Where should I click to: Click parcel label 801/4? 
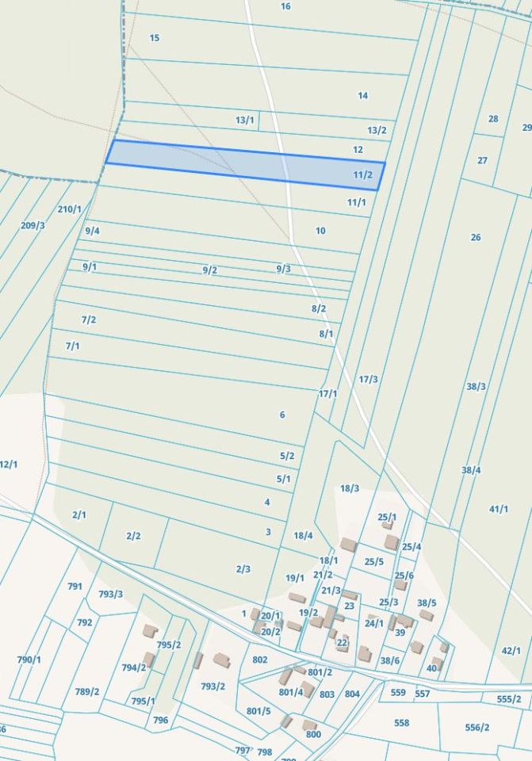(x=291, y=692)
